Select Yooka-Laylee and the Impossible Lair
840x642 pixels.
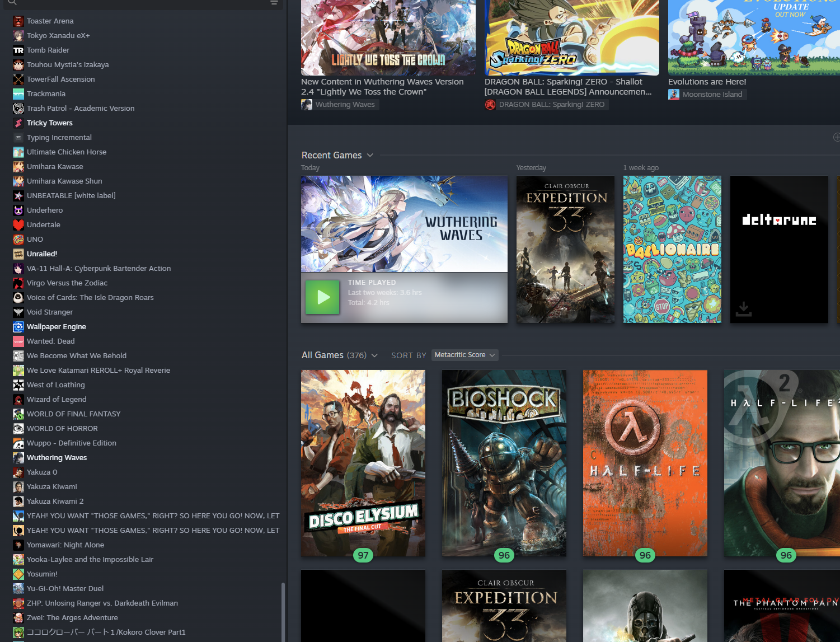[90, 560]
